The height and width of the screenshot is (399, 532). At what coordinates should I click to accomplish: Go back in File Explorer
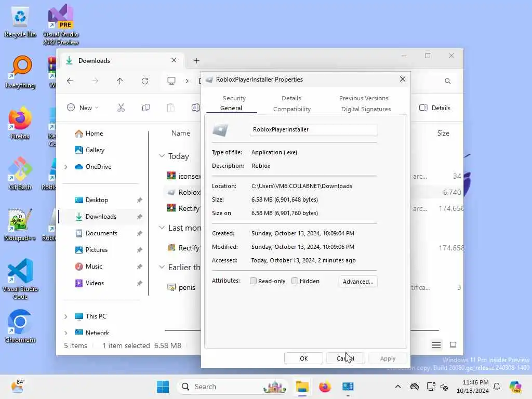pos(70,81)
